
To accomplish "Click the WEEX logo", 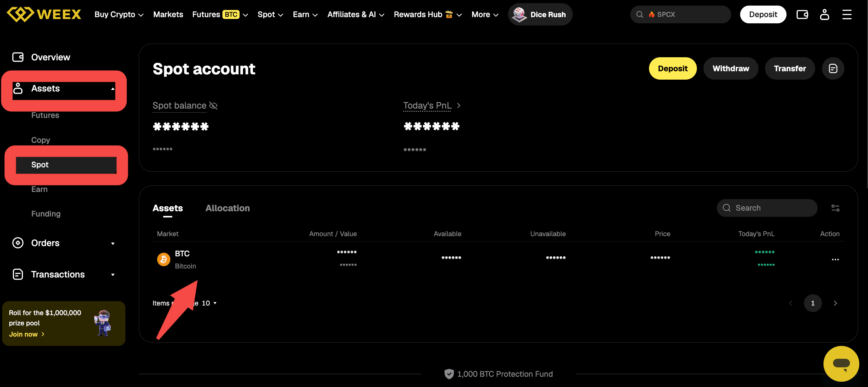I will pyautogui.click(x=44, y=15).
